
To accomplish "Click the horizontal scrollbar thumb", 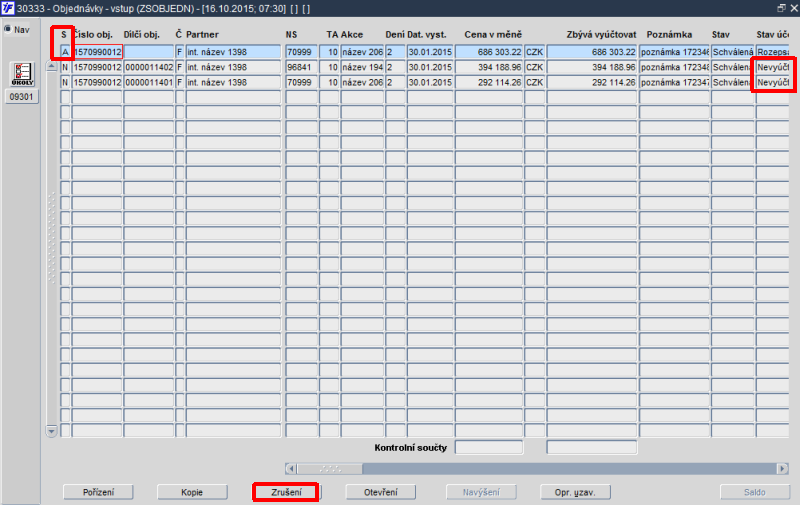I will [330, 468].
